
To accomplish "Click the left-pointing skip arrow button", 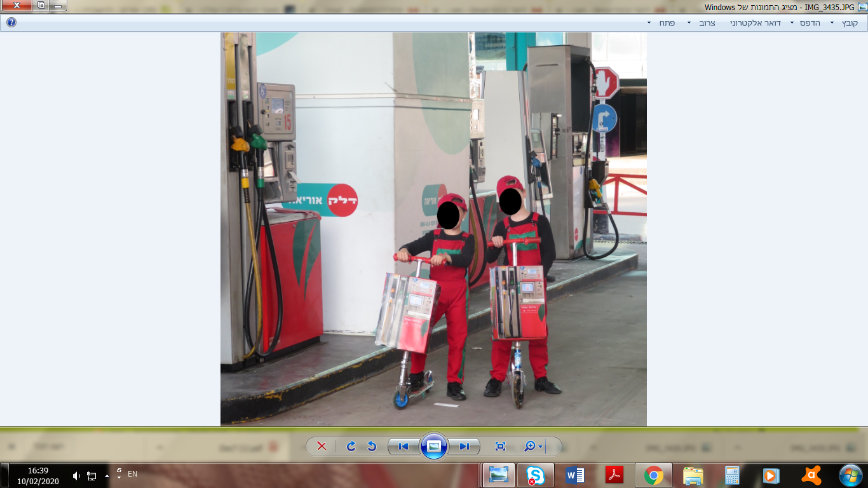I will 403,446.
